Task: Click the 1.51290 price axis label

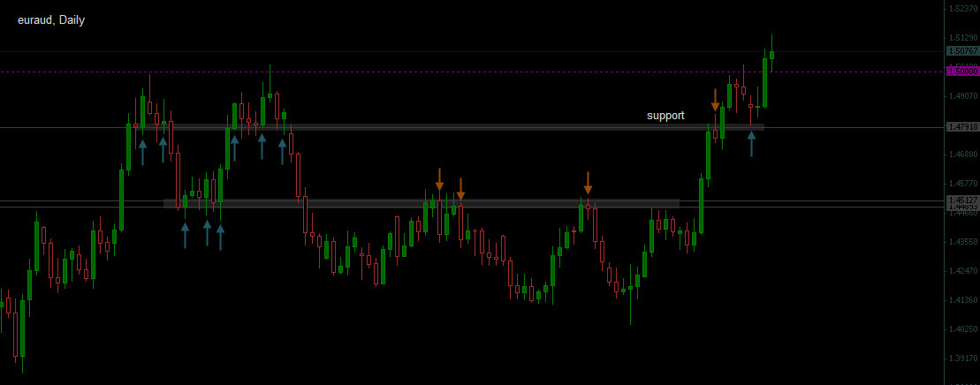Action: [x=963, y=38]
